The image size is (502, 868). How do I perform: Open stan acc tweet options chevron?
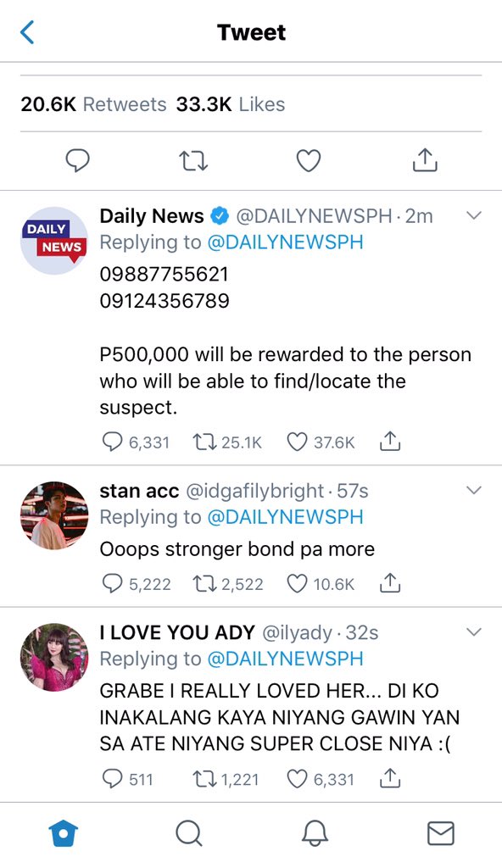[474, 490]
